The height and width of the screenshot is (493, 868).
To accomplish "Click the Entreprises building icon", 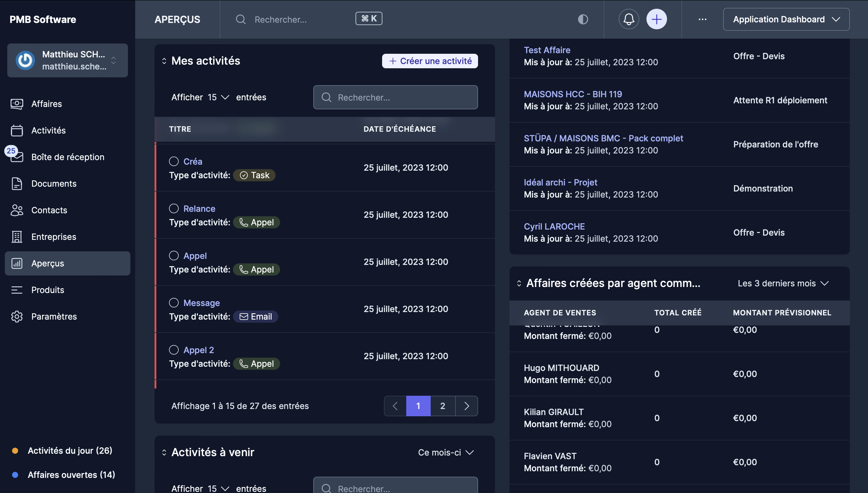I will pos(17,237).
